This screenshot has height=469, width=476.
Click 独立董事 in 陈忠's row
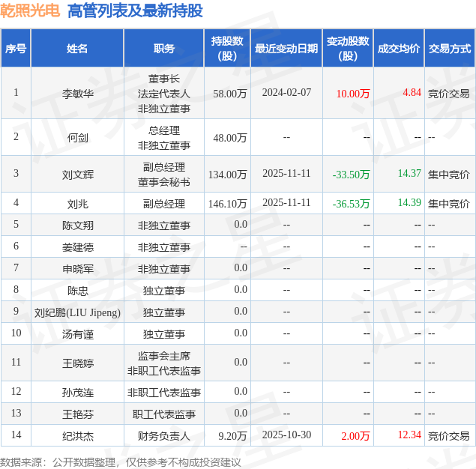coord(164,291)
